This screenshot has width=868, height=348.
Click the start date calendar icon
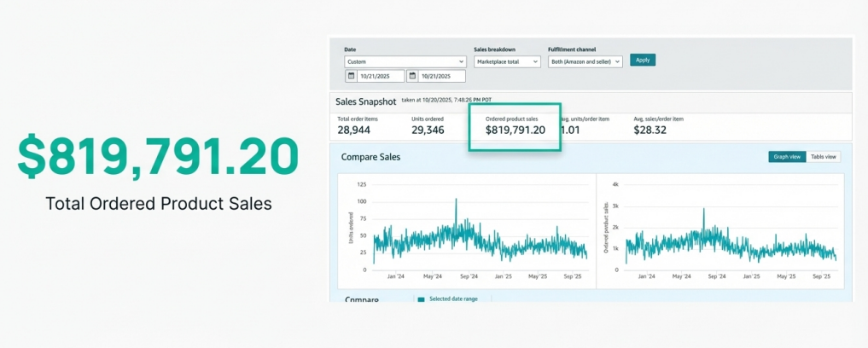pyautogui.click(x=351, y=76)
